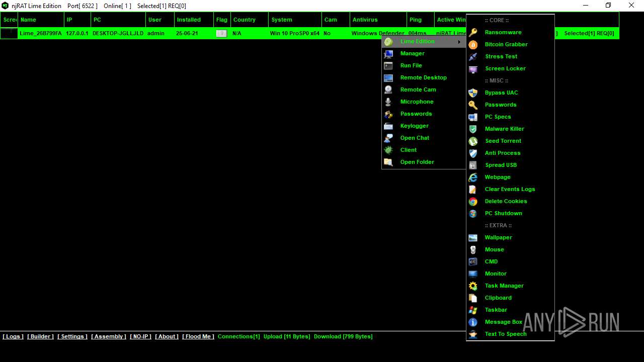Launch Remote Desktop from context menu
The width and height of the screenshot is (644, 362).
click(424, 77)
